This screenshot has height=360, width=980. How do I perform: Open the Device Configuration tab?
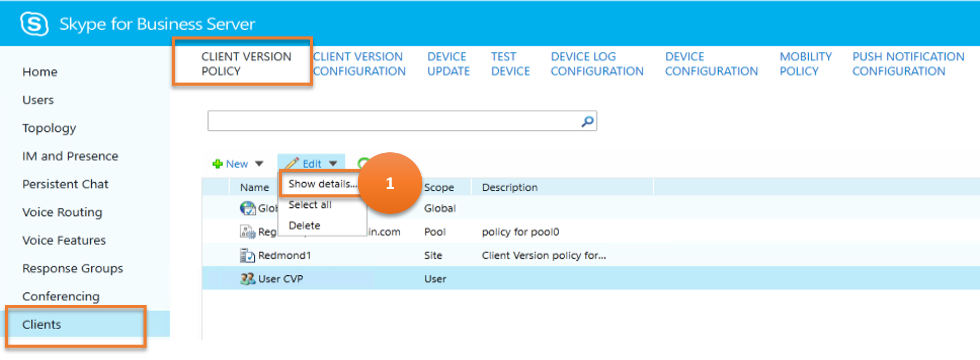711,64
